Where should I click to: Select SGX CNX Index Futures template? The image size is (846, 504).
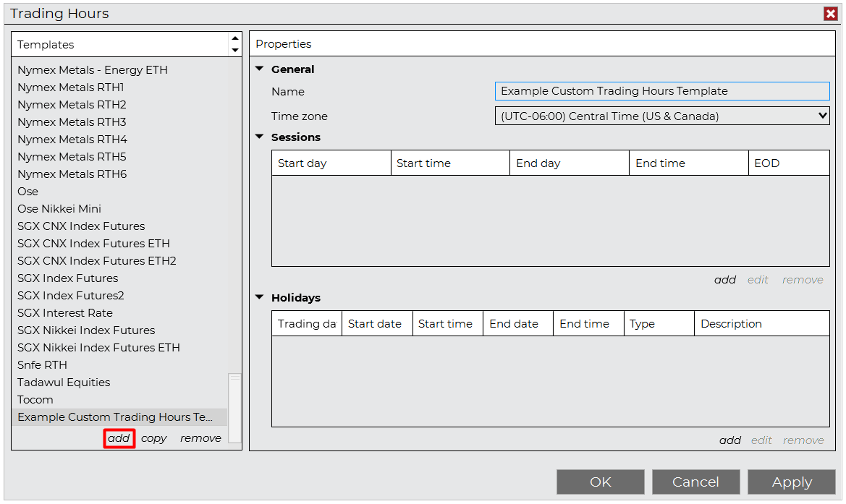(x=81, y=226)
